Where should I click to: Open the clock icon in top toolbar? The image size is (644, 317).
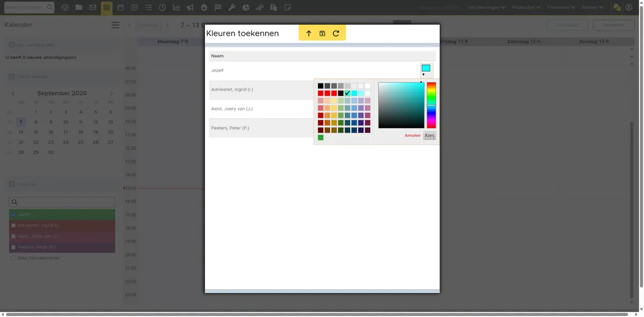[162, 8]
